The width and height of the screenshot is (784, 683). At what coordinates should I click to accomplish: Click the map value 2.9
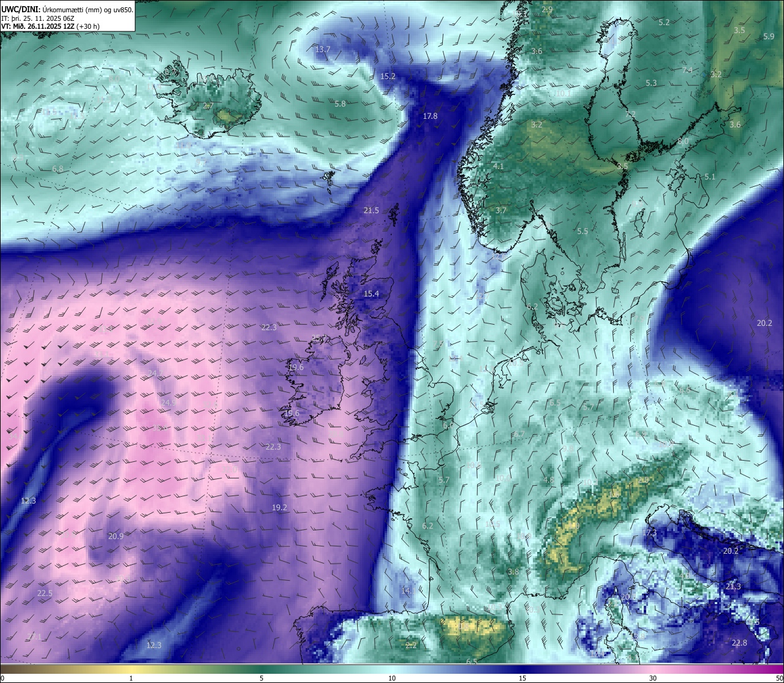point(547,9)
